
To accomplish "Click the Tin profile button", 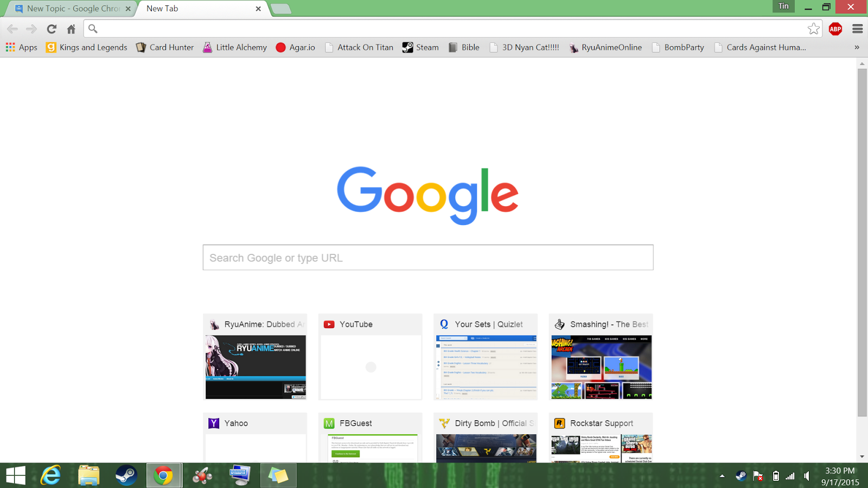I will click(x=783, y=6).
